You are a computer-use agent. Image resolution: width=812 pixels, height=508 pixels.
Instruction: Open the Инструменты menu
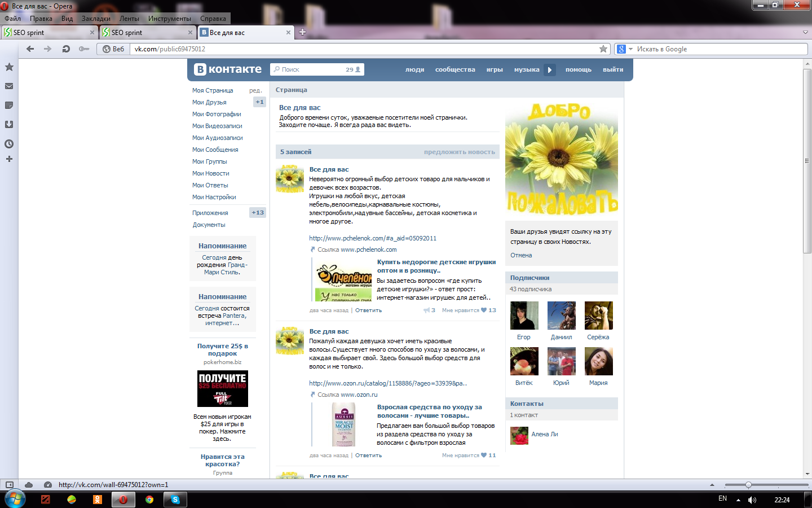(170, 19)
